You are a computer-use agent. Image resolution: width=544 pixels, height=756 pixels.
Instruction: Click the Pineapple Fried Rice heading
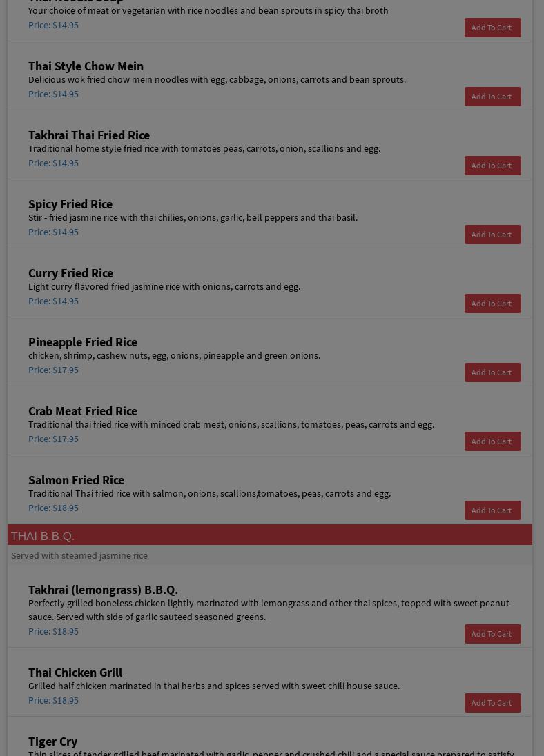pyautogui.click(x=83, y=342)
